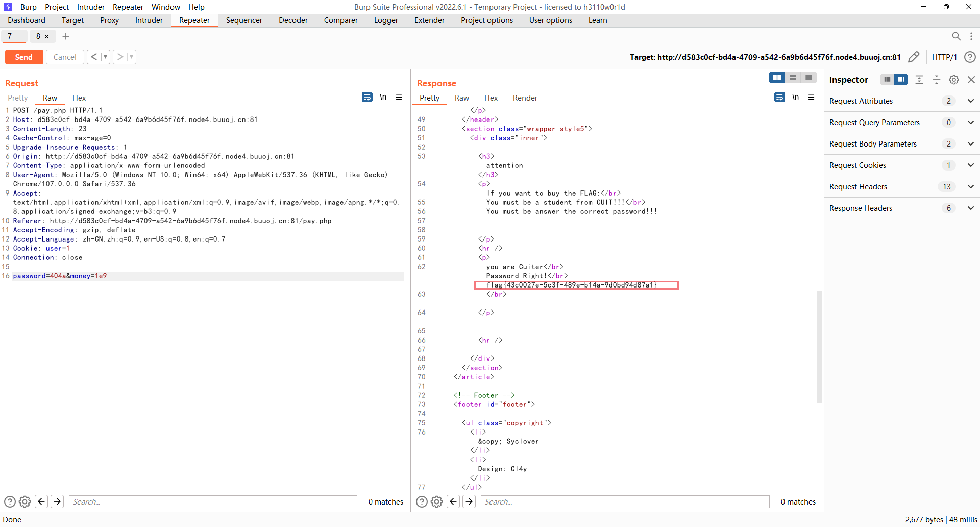Switch to Repeater tab 8

(x=38, y=36)
